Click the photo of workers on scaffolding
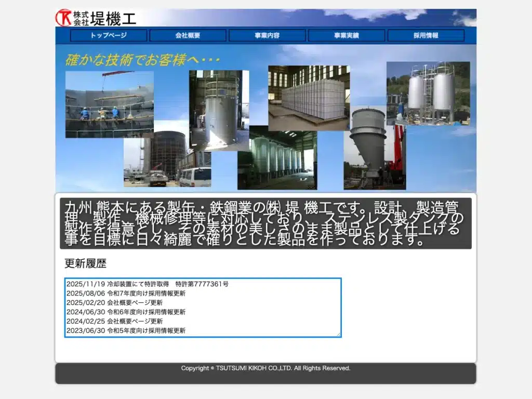 [109, 104]
